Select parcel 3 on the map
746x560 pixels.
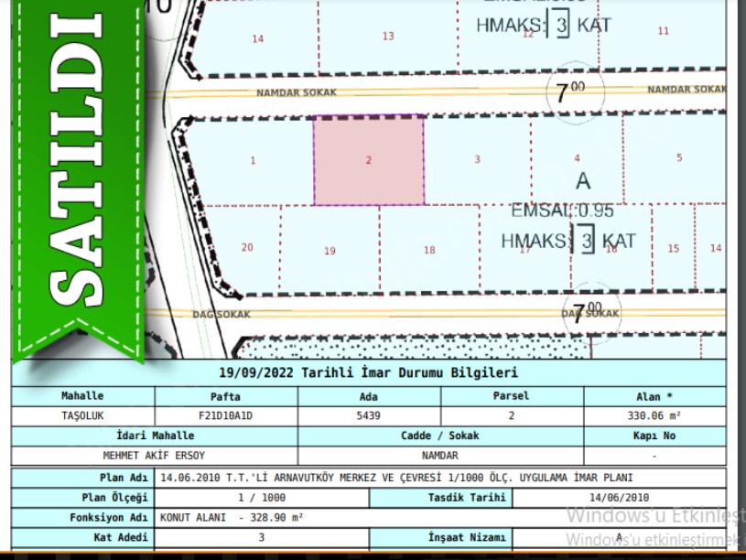tap(477, 160)
